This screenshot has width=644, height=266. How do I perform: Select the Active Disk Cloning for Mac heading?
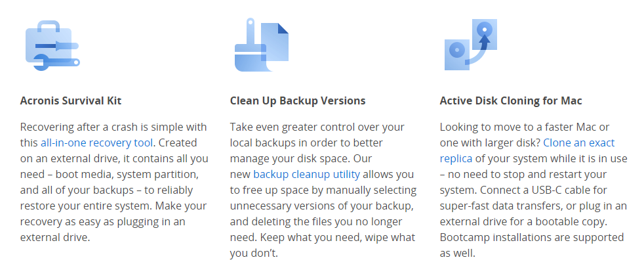[x=511, y=100]
